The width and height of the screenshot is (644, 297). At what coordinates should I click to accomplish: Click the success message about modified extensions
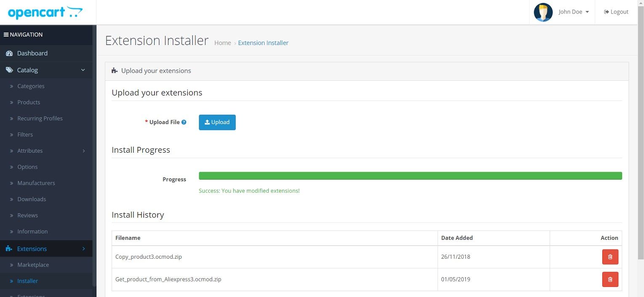(249, 191)
